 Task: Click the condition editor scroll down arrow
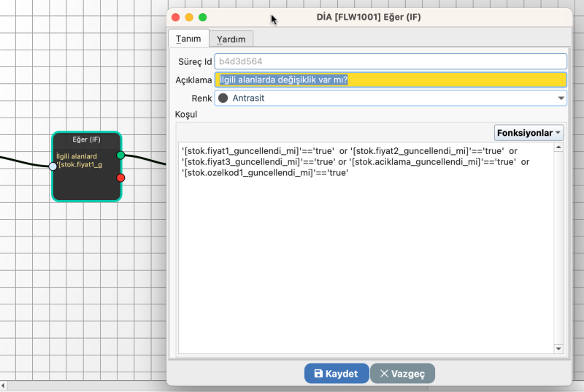coord(558,349)
